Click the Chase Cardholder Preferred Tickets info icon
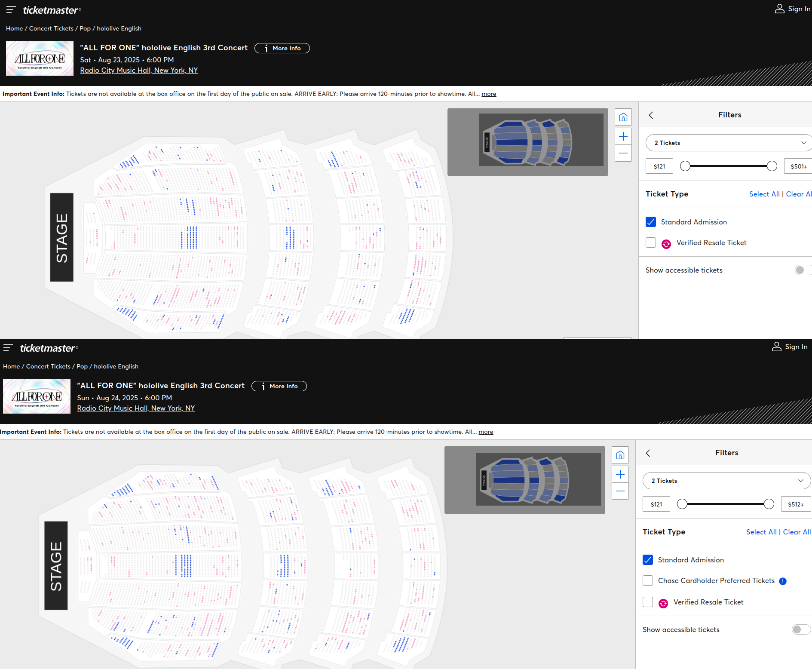The width and height of the screenshot is (812, 669). point(783,581)
